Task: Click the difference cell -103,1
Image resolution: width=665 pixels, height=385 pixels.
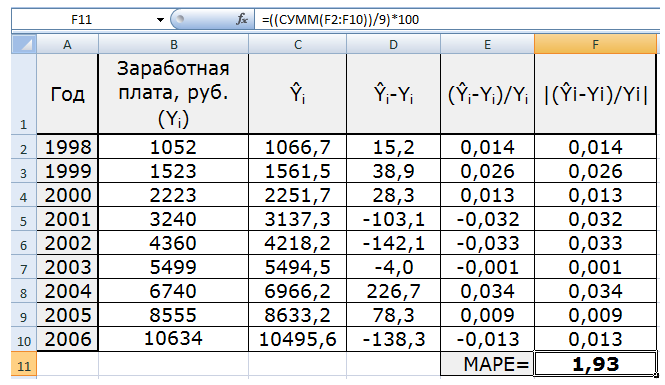Action: pos(394,219)
